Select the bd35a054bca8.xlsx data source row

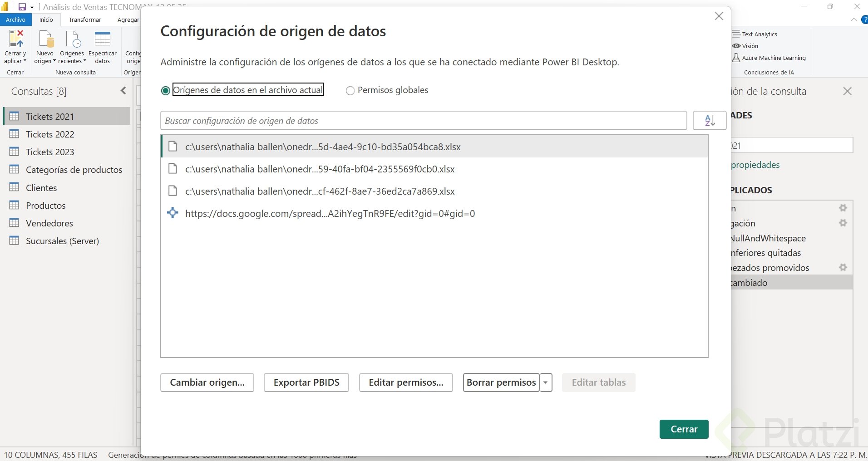pos(434,147)
